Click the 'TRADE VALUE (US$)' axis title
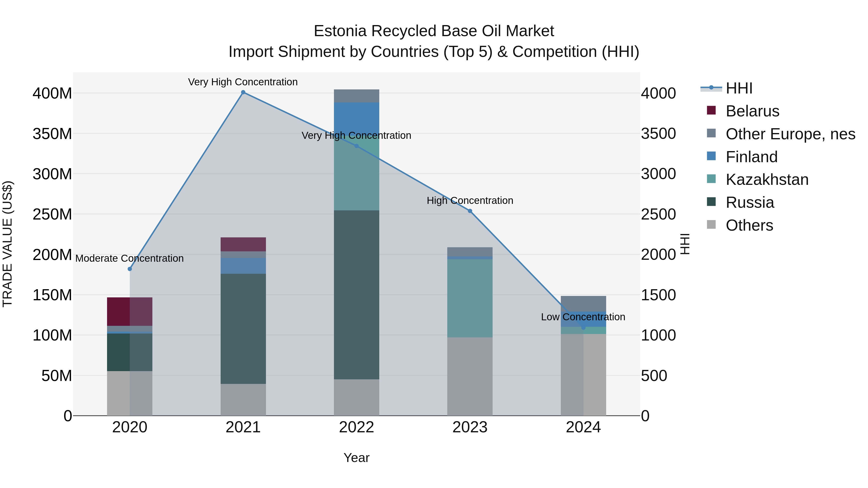The image size is (868, 488). coord(7,244)
